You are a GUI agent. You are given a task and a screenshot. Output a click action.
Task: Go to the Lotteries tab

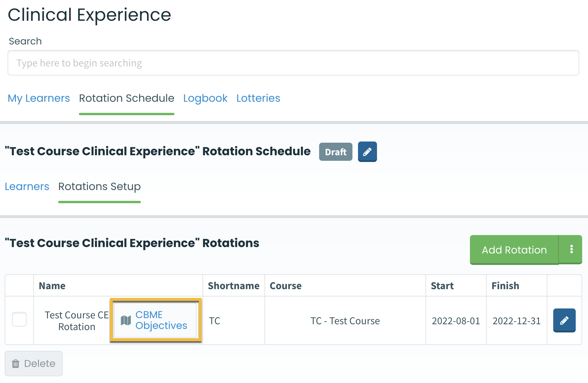pos(258,98)
